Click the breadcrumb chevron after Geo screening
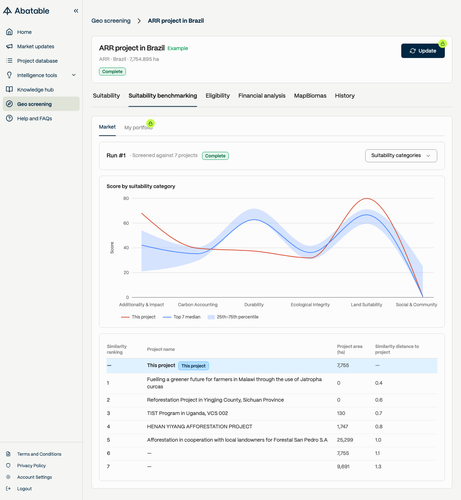 (x=139, y=21)
